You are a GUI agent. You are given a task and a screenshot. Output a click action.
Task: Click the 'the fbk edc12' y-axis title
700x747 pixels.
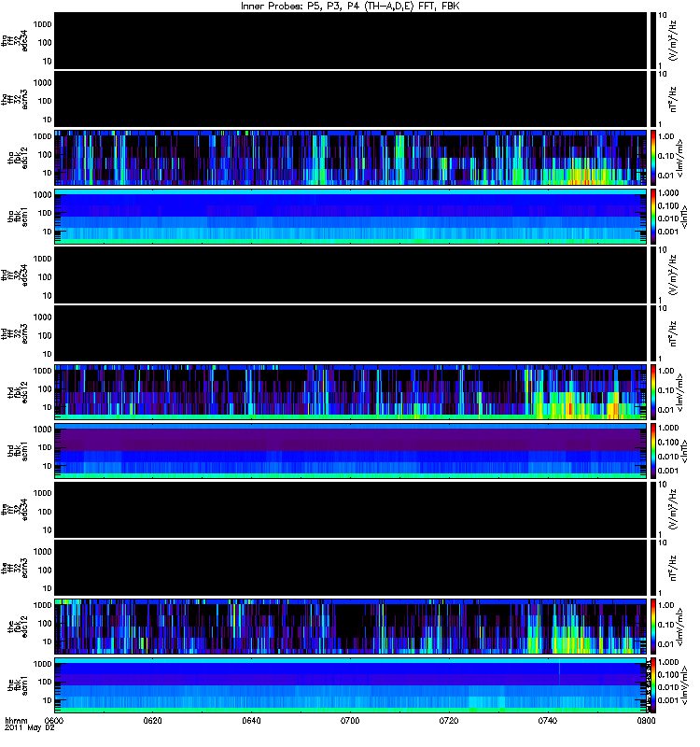[x=18, y=626]
